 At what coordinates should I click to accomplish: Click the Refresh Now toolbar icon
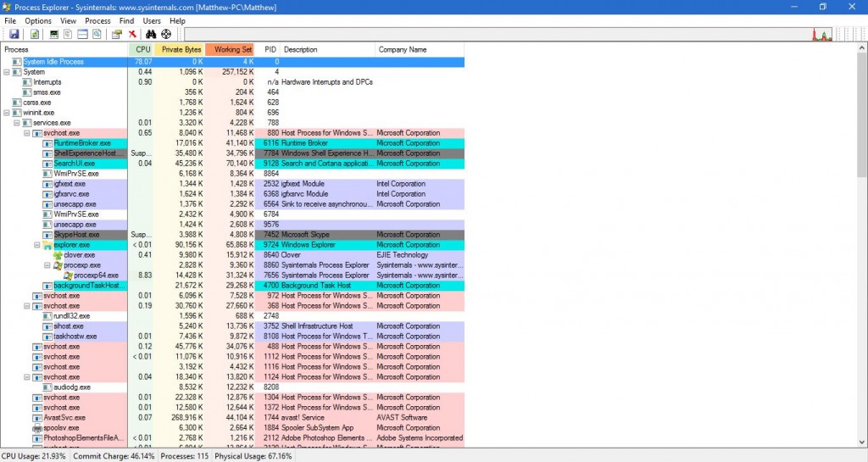pos(34,34)
